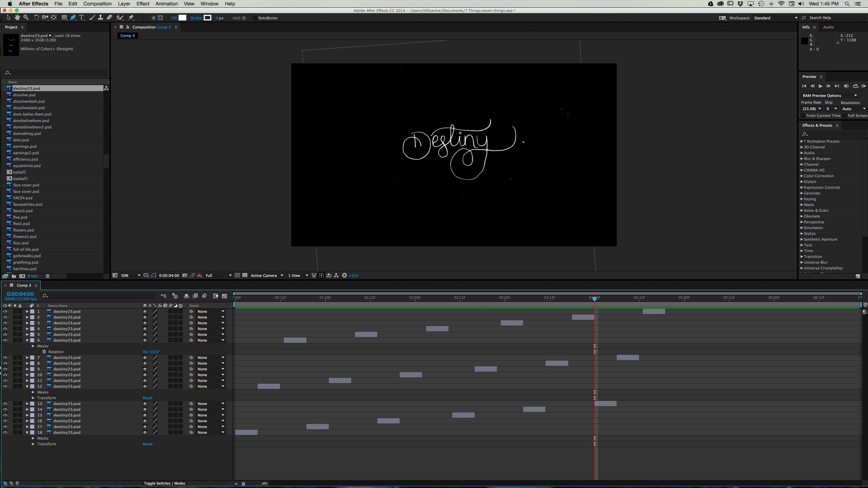Viewport: 868px width, 488px height.
Task: Toggle the transparency grid checkerboard icon
Action: (244, 276)
